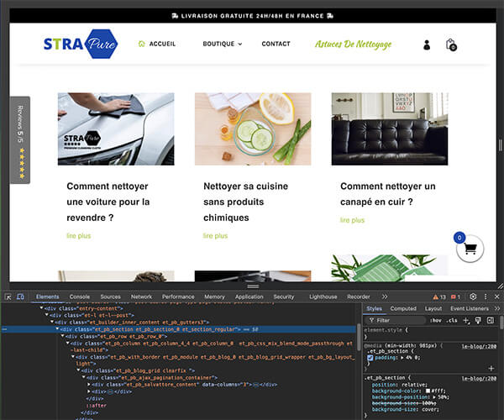The width and height of the screenshot is (504, 420).
Task: Click the green home icon beside Accueil
Action: coord(141,44)
